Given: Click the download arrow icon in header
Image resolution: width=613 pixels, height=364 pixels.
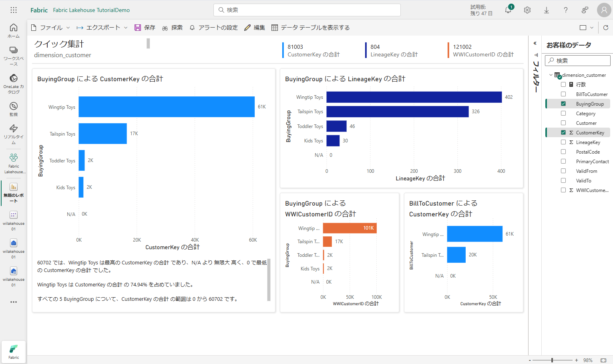Looking at the screenshot, I should click(x=547, y=10).
